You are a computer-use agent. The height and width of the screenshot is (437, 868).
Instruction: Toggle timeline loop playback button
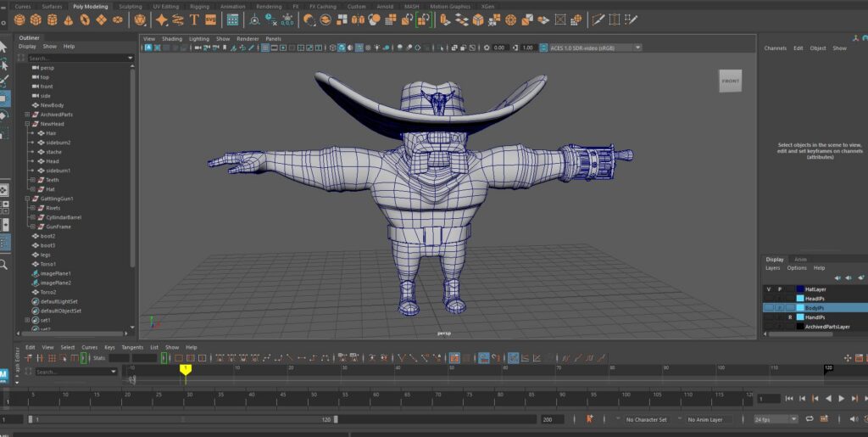tap(810, 418)
